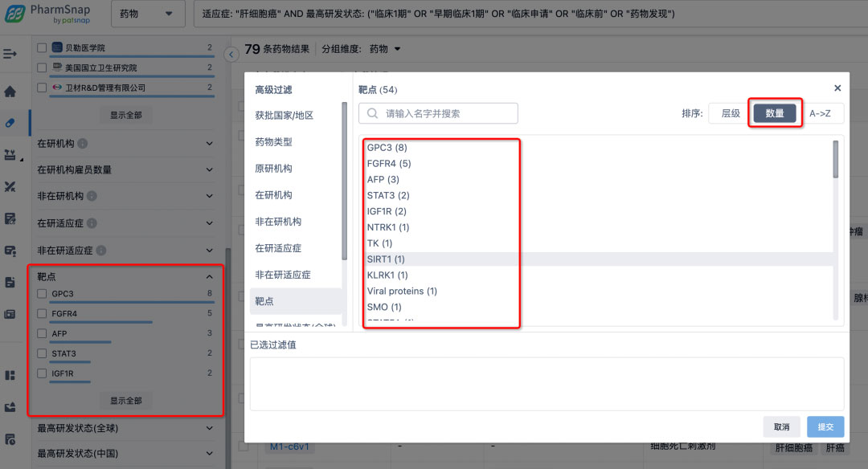This screenshot has width=868, height=469.
Task: Expand the 在研机构雇员数量 filter section
Action: (x=210, y=169)
